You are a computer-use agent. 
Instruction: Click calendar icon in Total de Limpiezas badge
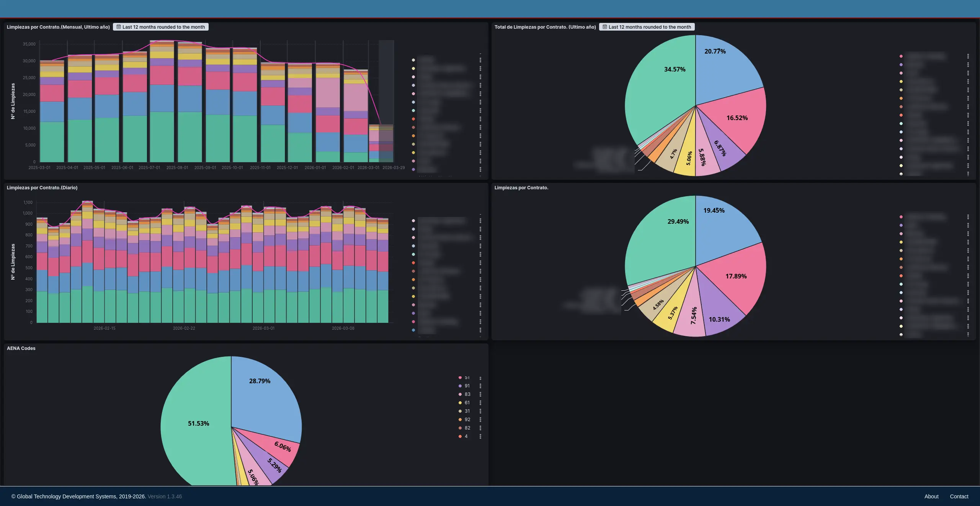(605, 27)
